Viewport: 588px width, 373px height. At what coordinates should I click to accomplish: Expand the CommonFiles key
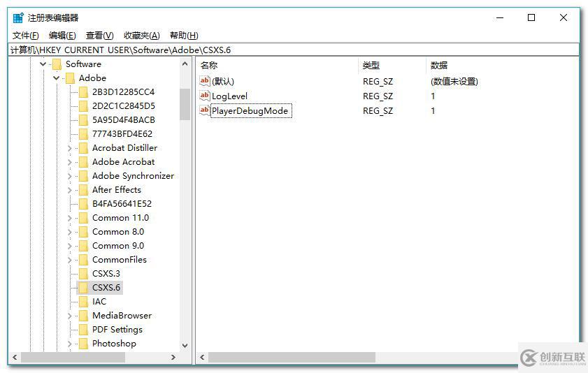[70, 260]
